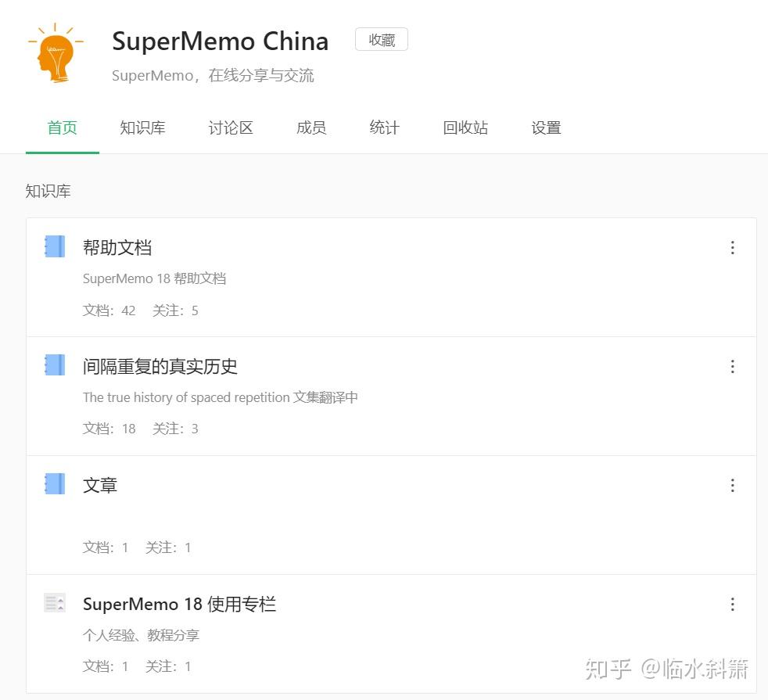Open the SuperMemo 18 使用专栏 entry
The height and width of the screenshot is (700, 768).
point(179,604)
